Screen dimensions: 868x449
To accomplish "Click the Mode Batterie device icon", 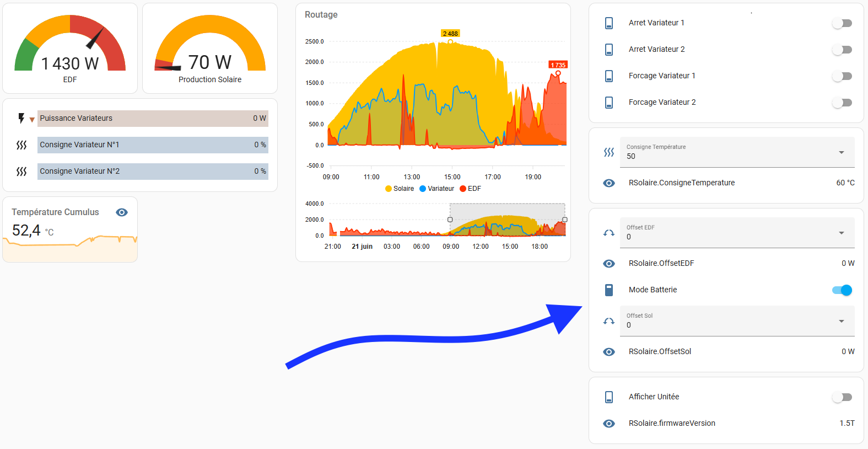I will tap(609, 290).
